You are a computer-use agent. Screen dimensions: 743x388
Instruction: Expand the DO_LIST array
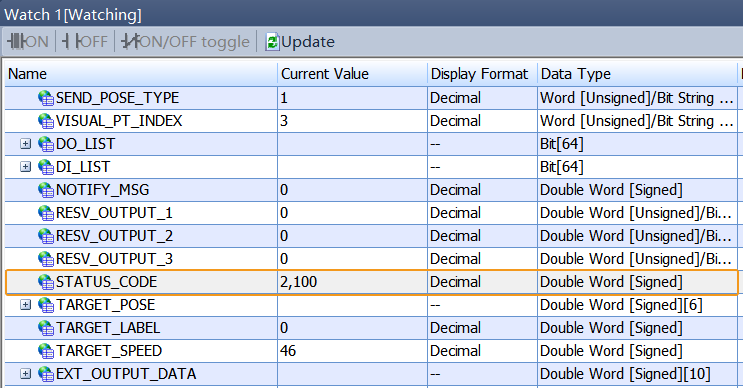(x=26, y=144)
